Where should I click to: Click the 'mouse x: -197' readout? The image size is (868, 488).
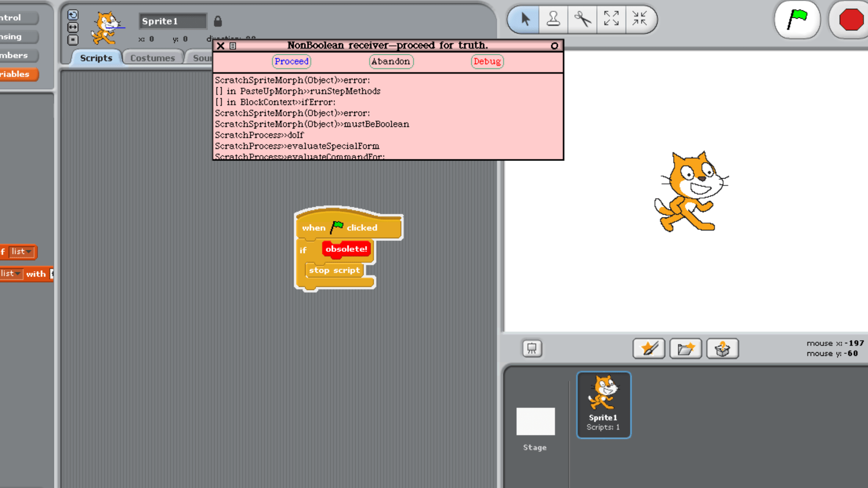click(x=835, y=343)
